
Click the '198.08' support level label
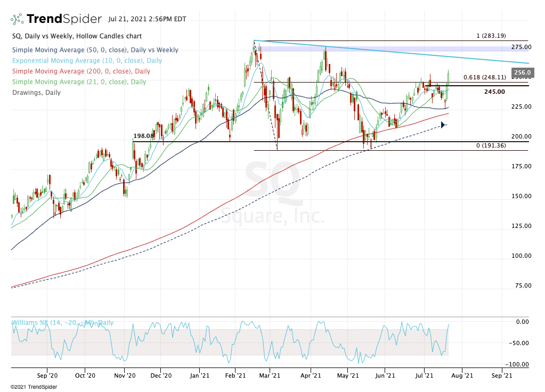click(143, 136)
